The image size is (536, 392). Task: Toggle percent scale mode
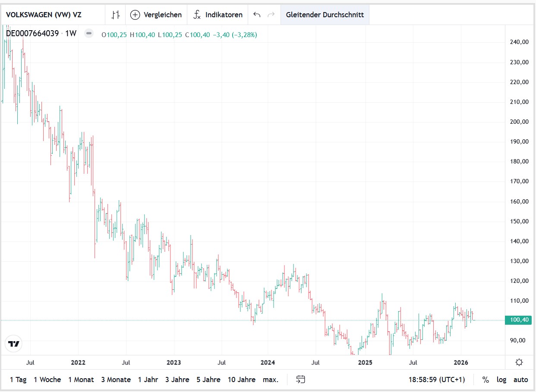[486, 379]
